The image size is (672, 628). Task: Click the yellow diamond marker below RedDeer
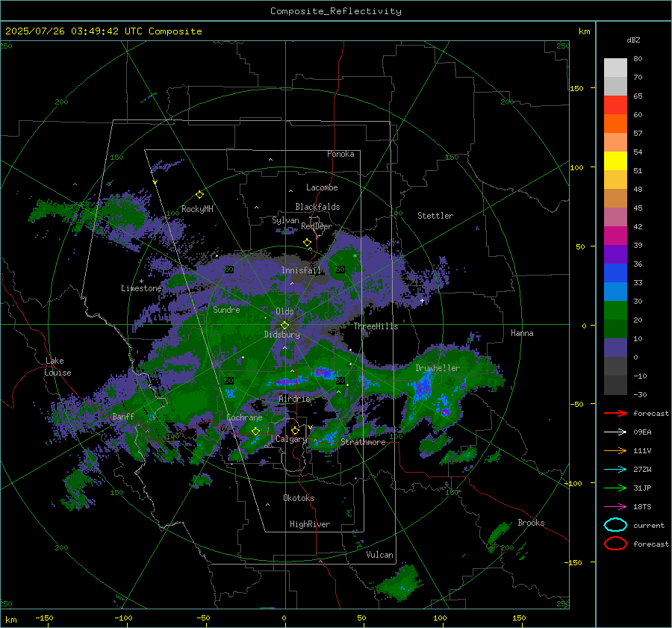pyautogui.click(x=308, y=243)
